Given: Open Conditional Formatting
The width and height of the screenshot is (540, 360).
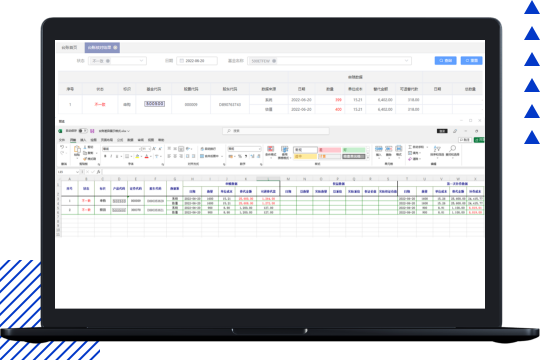Looking at the screenshot, I should click(271, 152).
